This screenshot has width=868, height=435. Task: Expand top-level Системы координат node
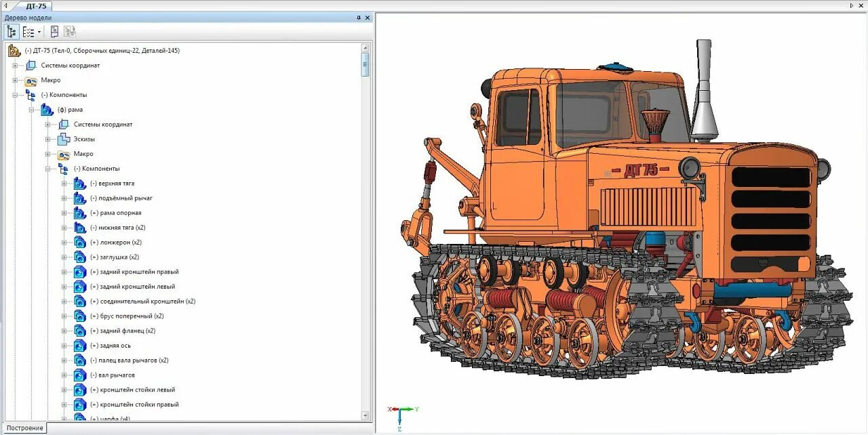15,66
